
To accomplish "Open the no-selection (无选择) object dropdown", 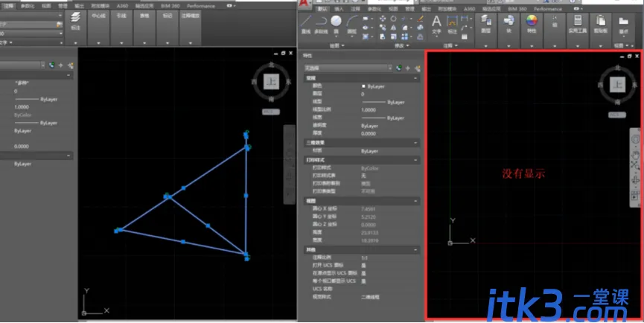I will coord(348,68).
